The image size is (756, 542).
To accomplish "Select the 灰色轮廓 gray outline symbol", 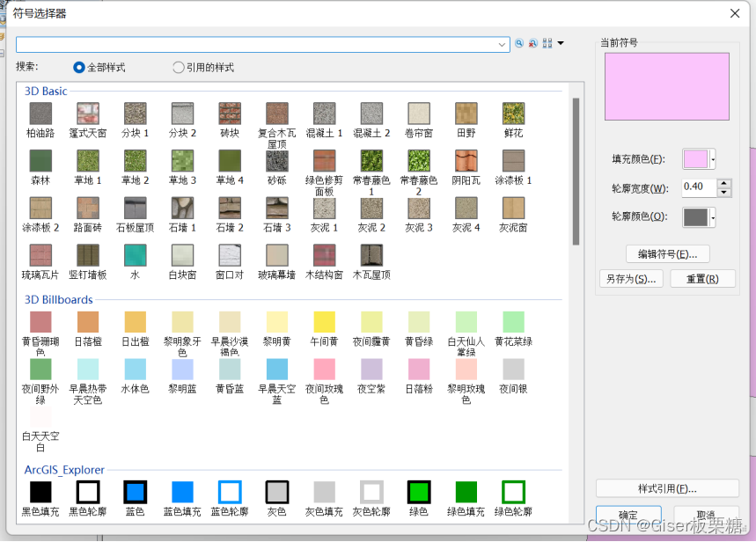I will click(x=371, y=492).
